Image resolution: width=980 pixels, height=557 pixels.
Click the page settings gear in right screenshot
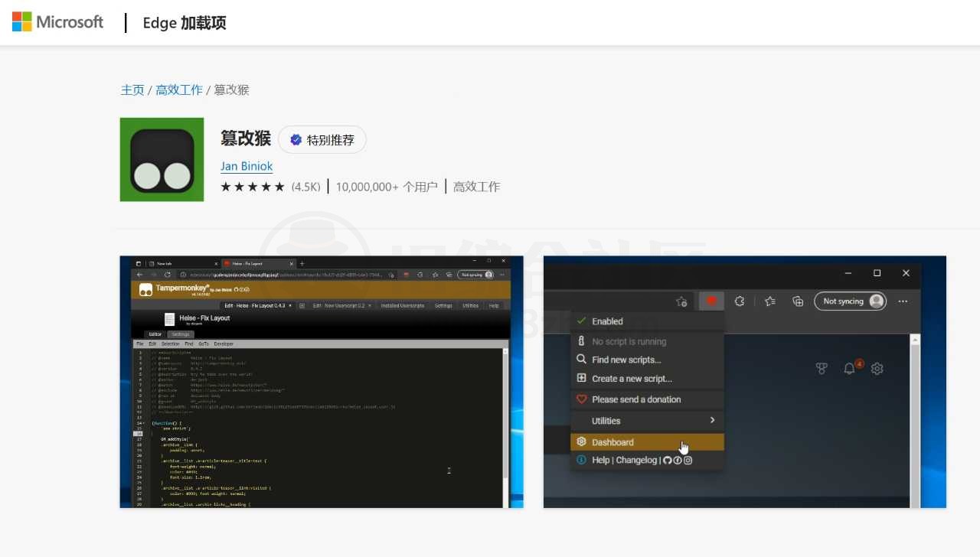(x=877, y=369)
